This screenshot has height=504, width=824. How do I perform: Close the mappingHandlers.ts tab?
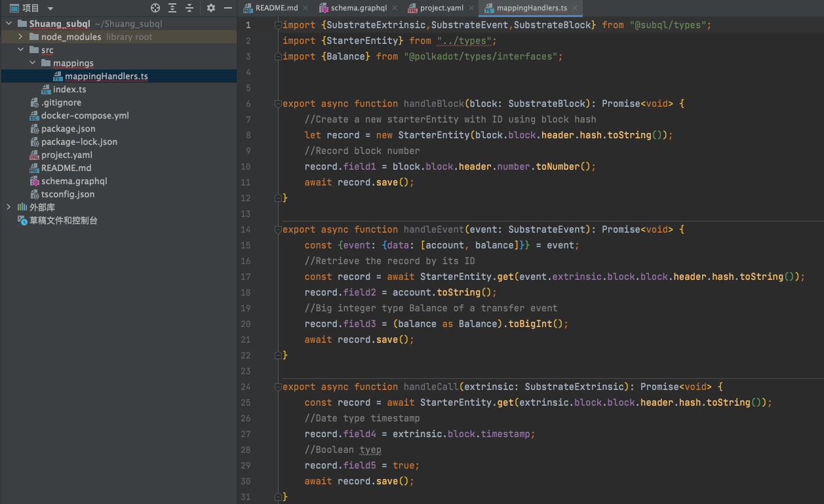click(575, 8)
